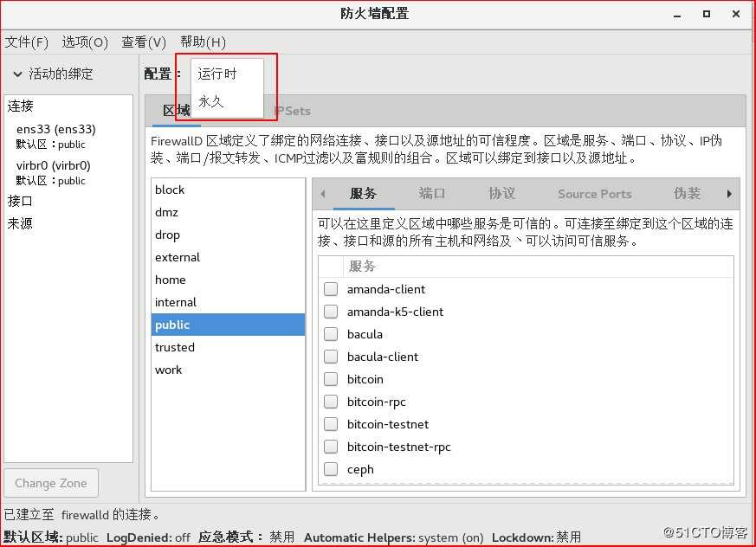Choose 运行时 in the configuration dropdown

[227, 74]
